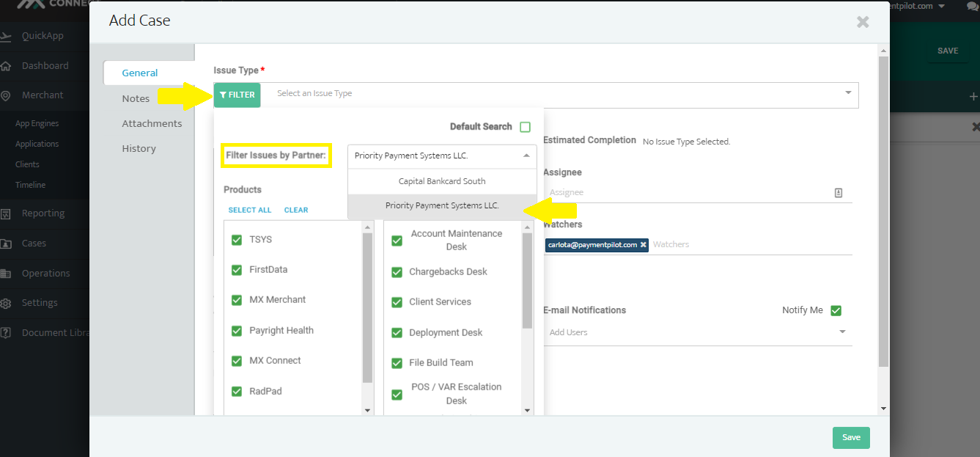Close the Add Case dialog
980x457 pixels.
(x=863, y=22)
